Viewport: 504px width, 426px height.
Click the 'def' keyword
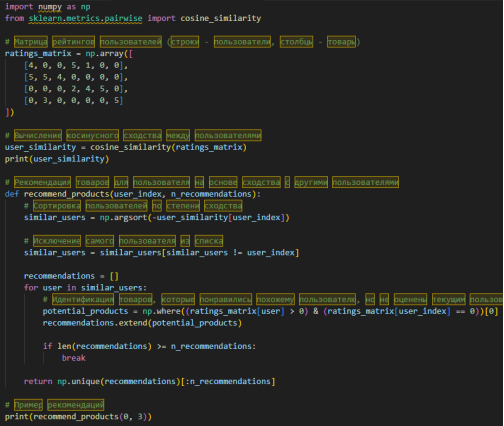pos(12,194)
